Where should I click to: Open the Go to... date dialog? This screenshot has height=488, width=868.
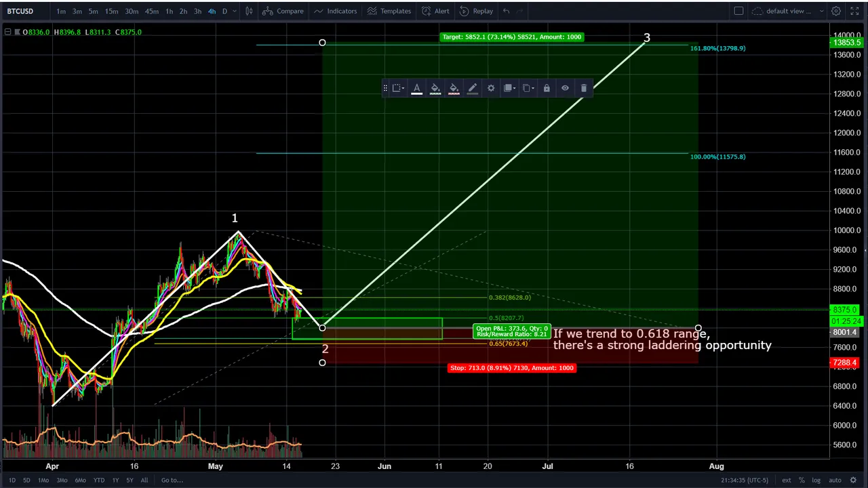pyautogui.click(x=172, y=480)
